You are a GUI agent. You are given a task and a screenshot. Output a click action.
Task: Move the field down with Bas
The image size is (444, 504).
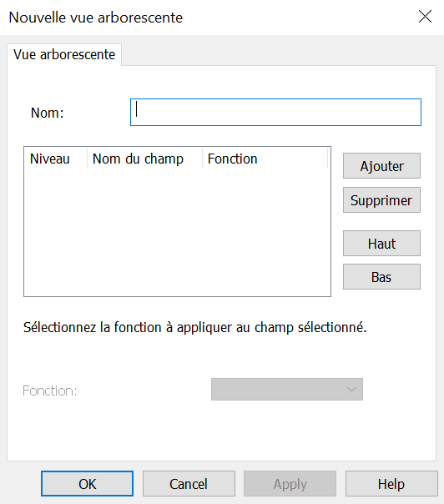pyautogui.click(x=381, y=277)
